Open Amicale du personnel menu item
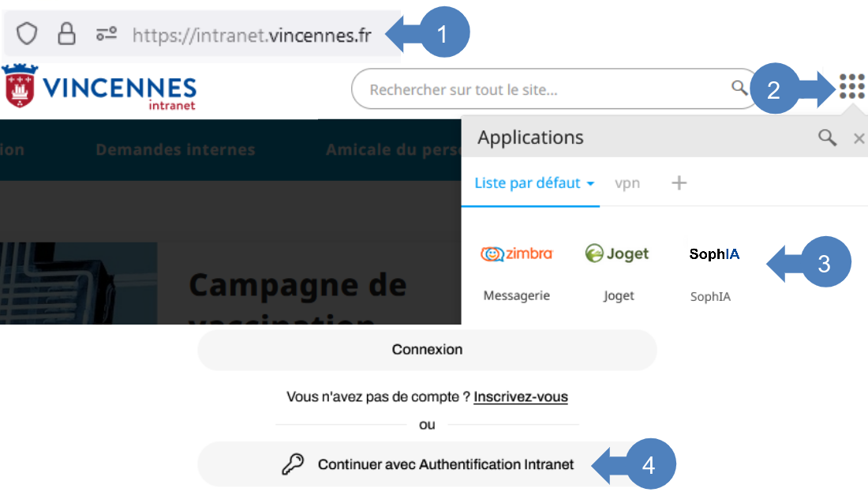Viewport: 868px width, 492px height. [392, 149]
